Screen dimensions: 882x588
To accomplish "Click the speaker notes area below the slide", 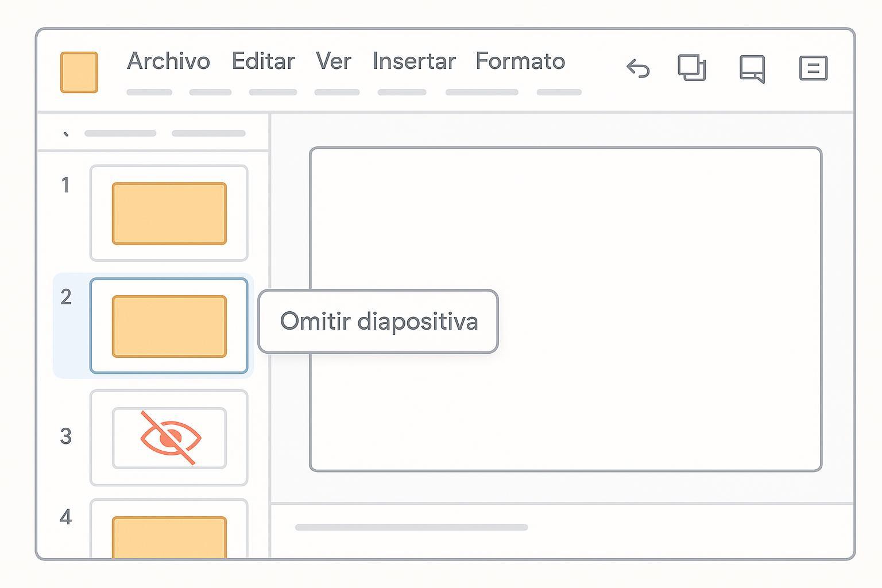I will pos(562,528).
